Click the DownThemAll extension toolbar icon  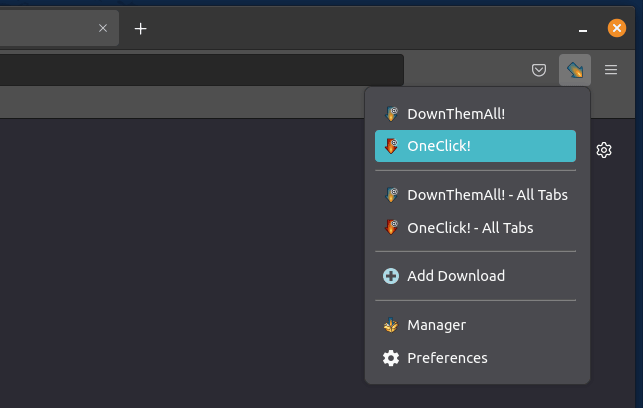(575, 70)
